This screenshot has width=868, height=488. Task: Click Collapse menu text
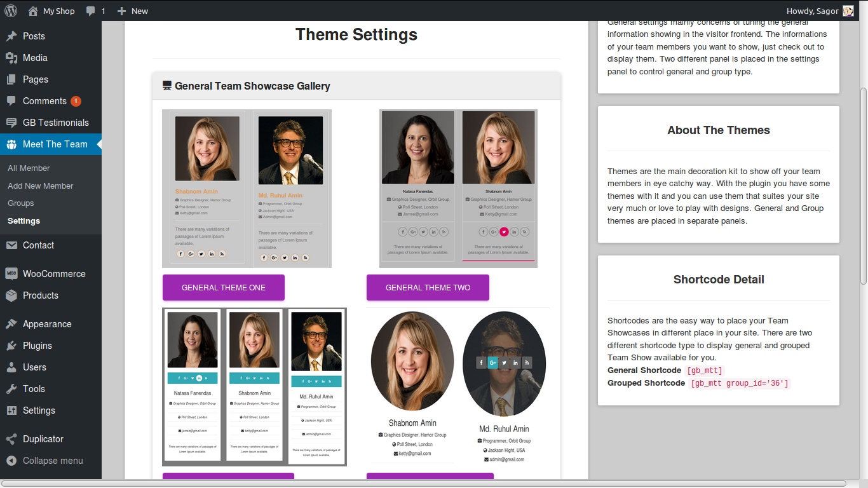point(53,461)
